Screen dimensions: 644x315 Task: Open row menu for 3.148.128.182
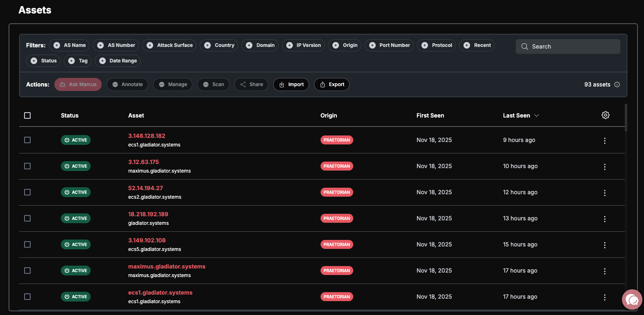[x=605, y=141]
